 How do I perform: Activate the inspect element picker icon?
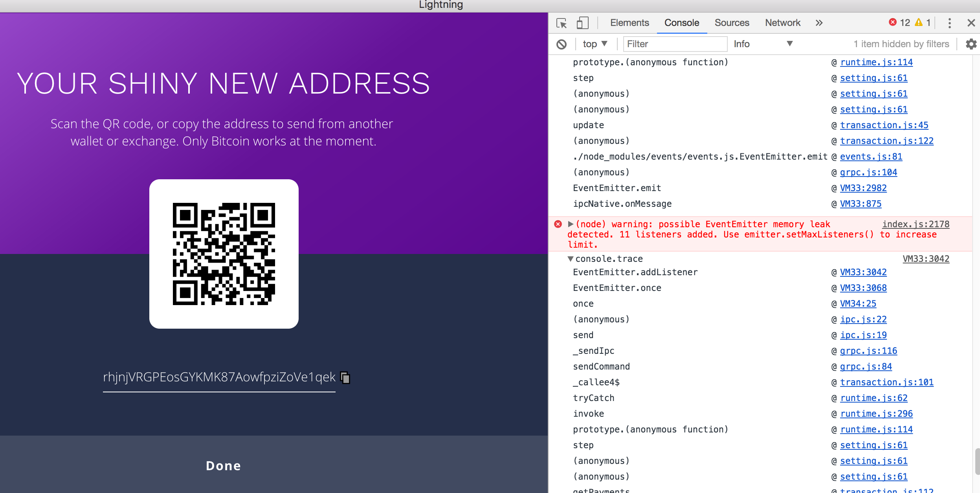point(562,23)
